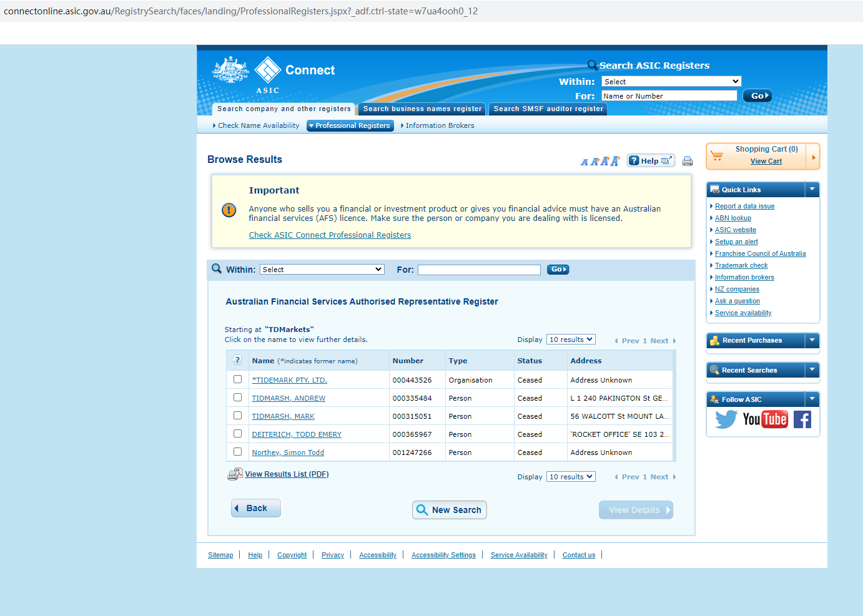Tick the checkbox for TIDMARSH, ANDREW

pyautogui.click(x=237, y=398)
